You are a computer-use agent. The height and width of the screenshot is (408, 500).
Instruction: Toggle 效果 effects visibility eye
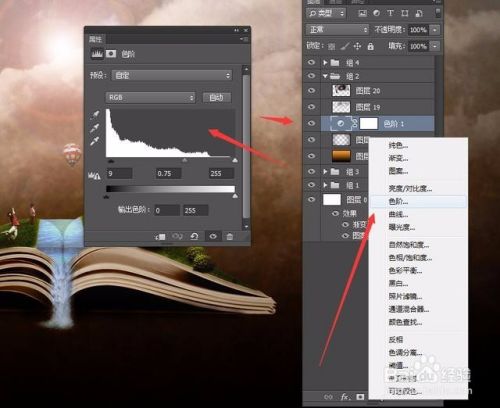point(336,213)
